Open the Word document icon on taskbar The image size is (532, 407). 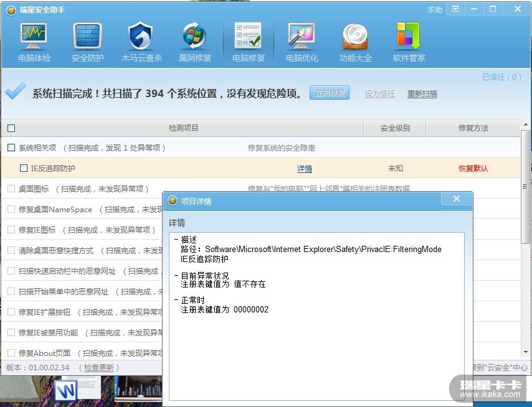point(66,391)
